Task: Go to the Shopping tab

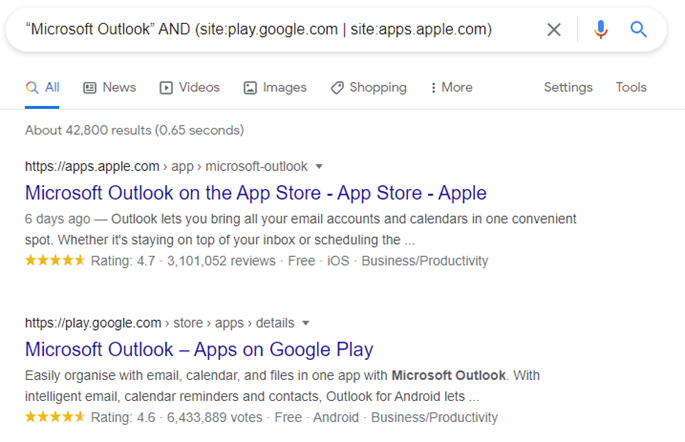Action: pyautogui.click(x=368, y=88)
